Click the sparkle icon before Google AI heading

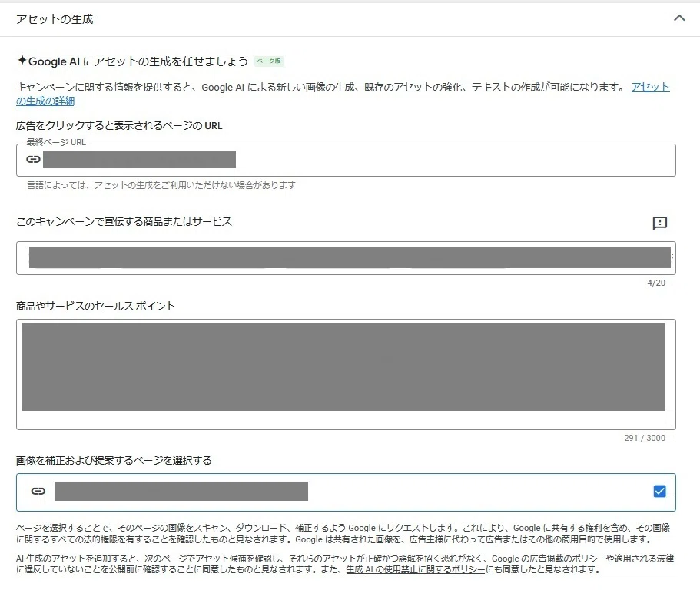[x=22, y=60]
